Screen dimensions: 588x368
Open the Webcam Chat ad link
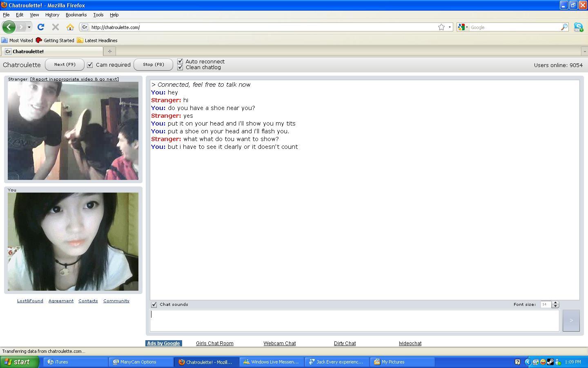click(280, 343)
